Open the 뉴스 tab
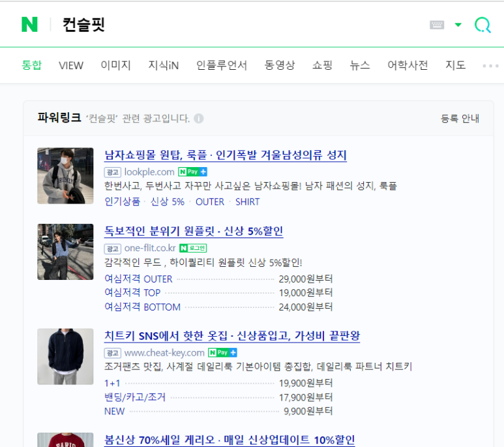 [360, 65]
